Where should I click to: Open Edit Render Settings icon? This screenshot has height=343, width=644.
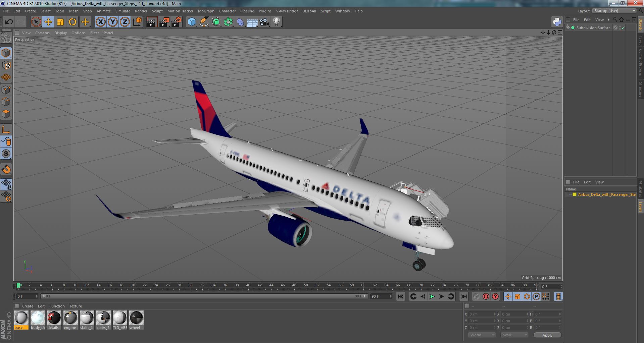177,22
